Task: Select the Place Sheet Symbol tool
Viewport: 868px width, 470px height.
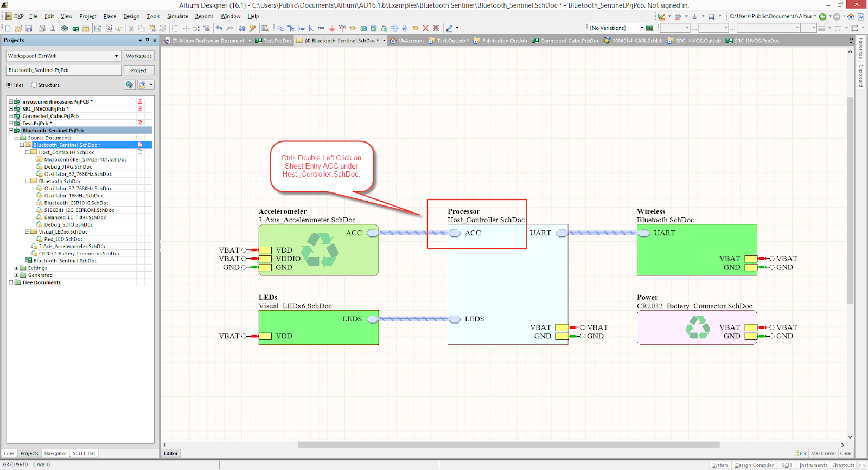Action: point(363,28)
